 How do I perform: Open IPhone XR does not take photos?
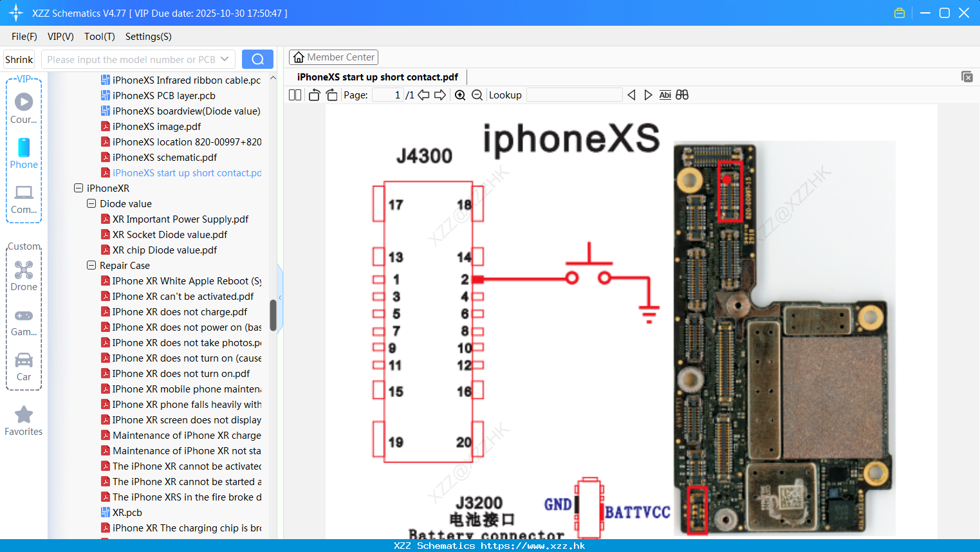(181, 343)
